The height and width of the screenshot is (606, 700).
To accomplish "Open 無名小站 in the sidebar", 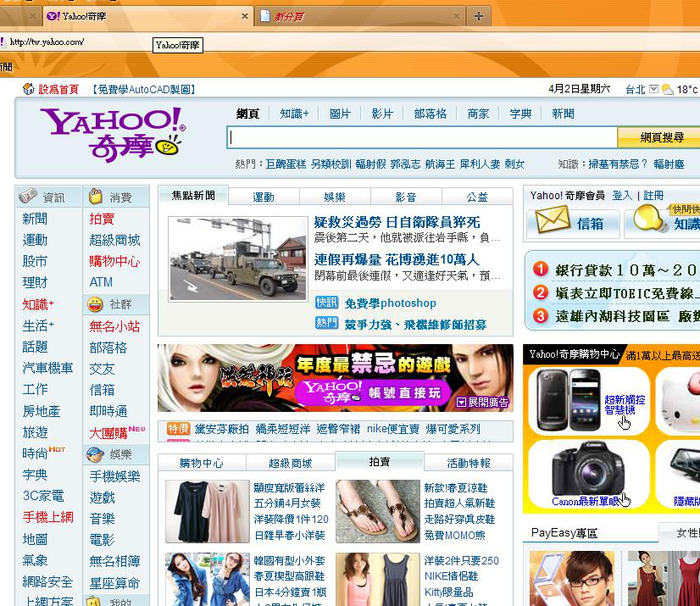I will [114, 326].
